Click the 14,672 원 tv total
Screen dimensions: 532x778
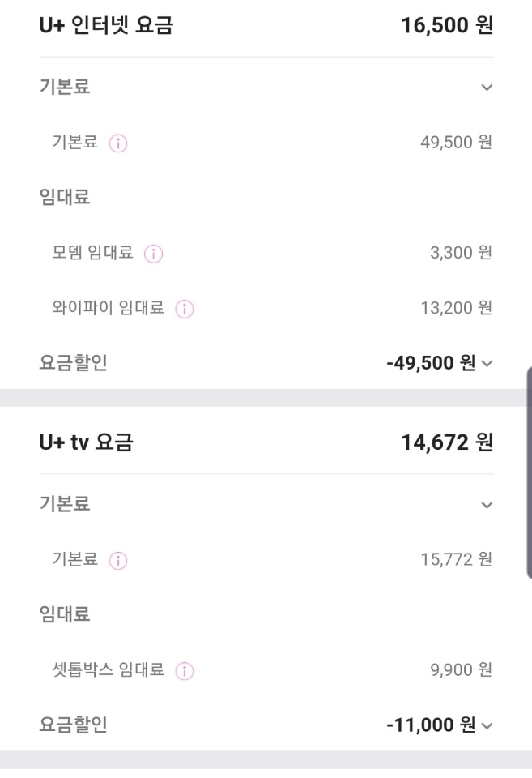(447, 442)
